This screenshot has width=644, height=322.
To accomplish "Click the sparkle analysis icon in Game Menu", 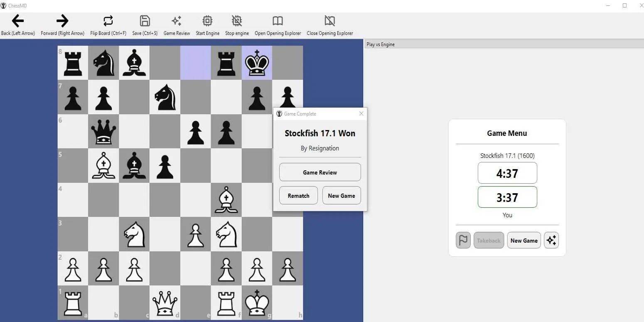I will tap(551, 240).
